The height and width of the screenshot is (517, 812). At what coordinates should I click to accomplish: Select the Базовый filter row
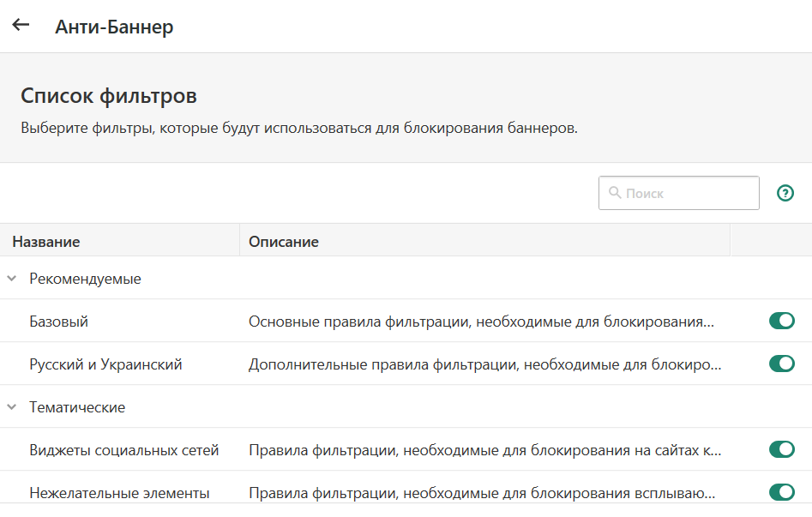click(58, 322)
